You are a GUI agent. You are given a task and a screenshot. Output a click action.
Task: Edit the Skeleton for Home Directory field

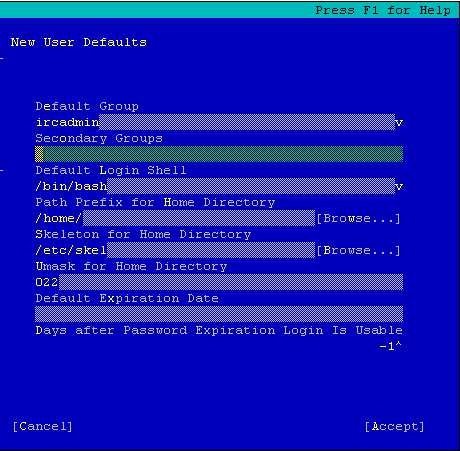tap(175, 250)
